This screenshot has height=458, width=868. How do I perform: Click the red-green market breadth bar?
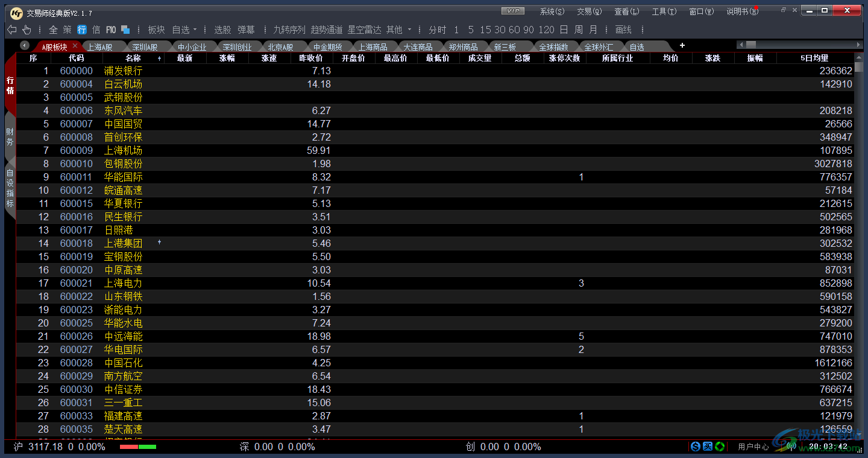138,447
